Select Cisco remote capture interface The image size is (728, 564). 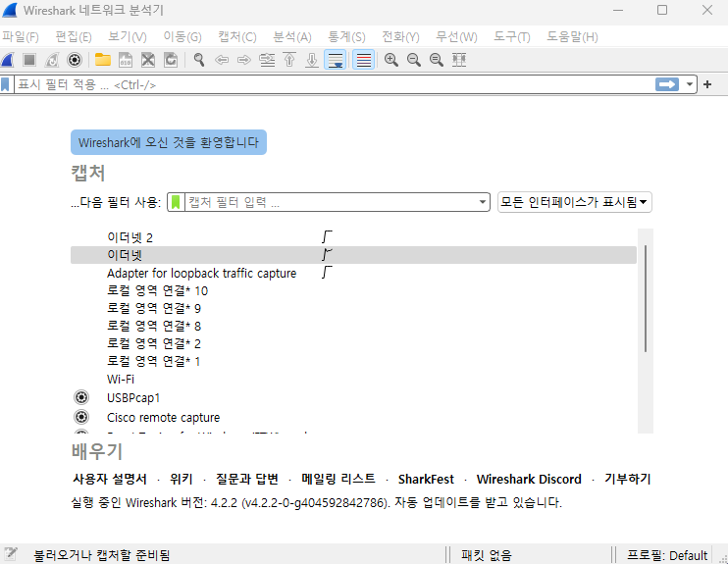(353, 417)
